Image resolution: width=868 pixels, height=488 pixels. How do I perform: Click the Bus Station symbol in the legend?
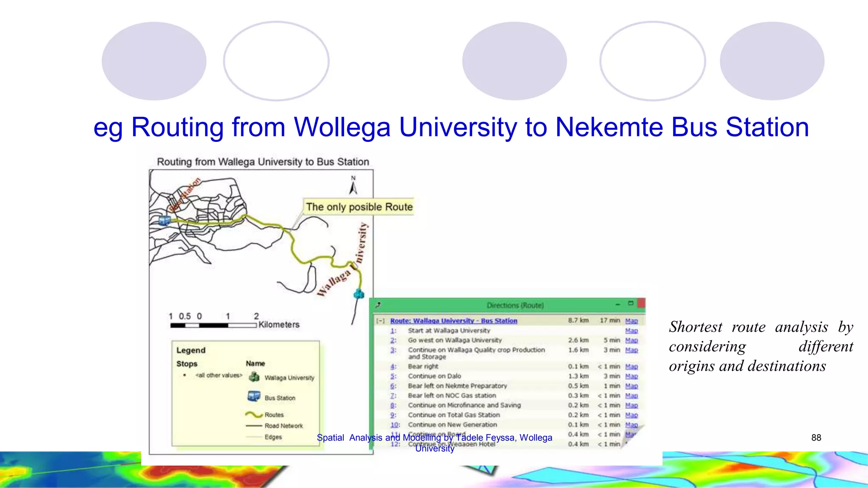pyautogui.click(x=254, y=396)
